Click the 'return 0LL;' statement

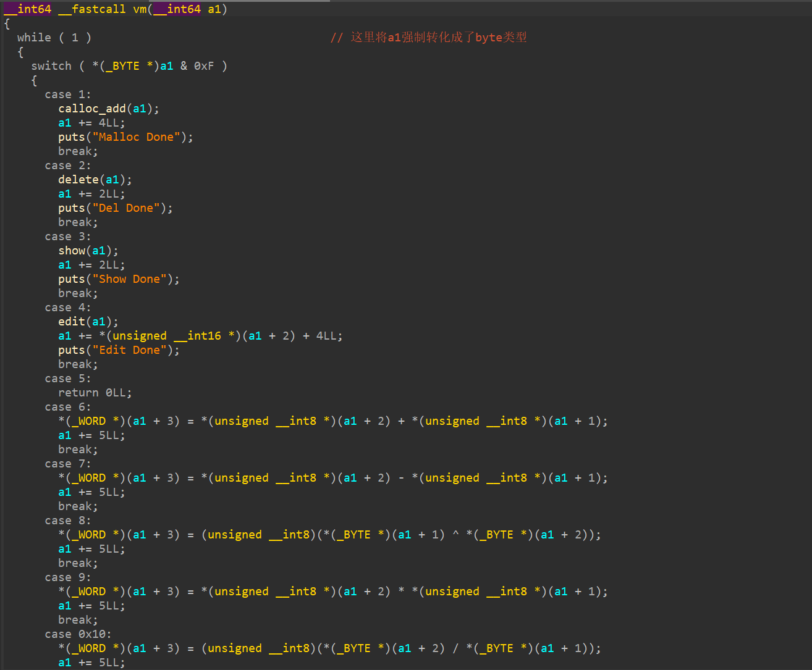pyautogui.click(x=95, y=393)
